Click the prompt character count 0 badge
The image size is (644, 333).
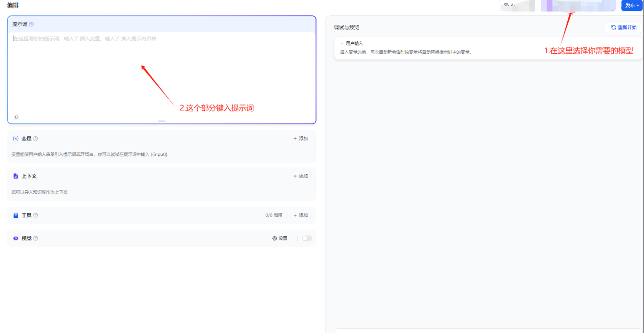click(x=16, y=117)
